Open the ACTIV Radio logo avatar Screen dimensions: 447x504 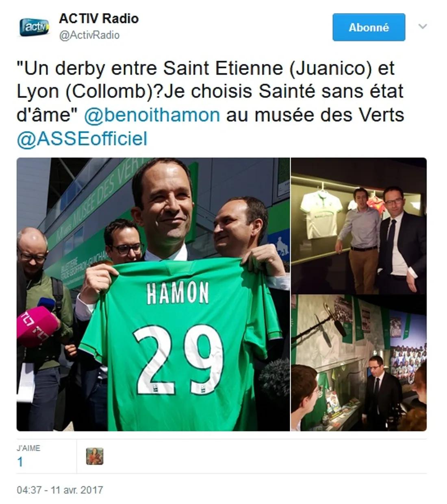point(34,27)
